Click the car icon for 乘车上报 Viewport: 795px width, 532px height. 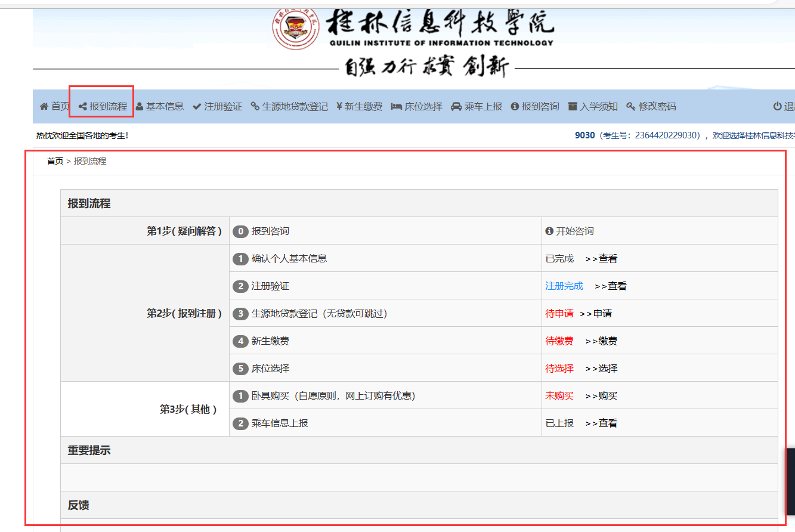(456, 107)
